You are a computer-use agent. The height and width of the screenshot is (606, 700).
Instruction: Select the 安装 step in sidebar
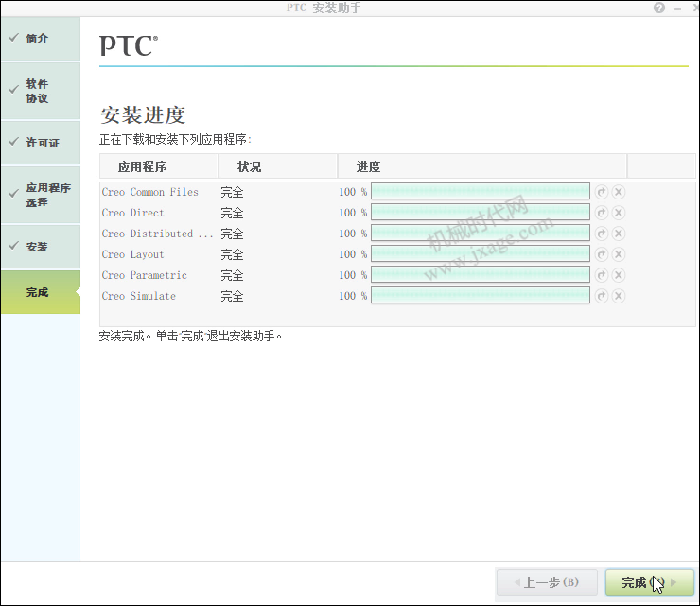coord(41,247)
